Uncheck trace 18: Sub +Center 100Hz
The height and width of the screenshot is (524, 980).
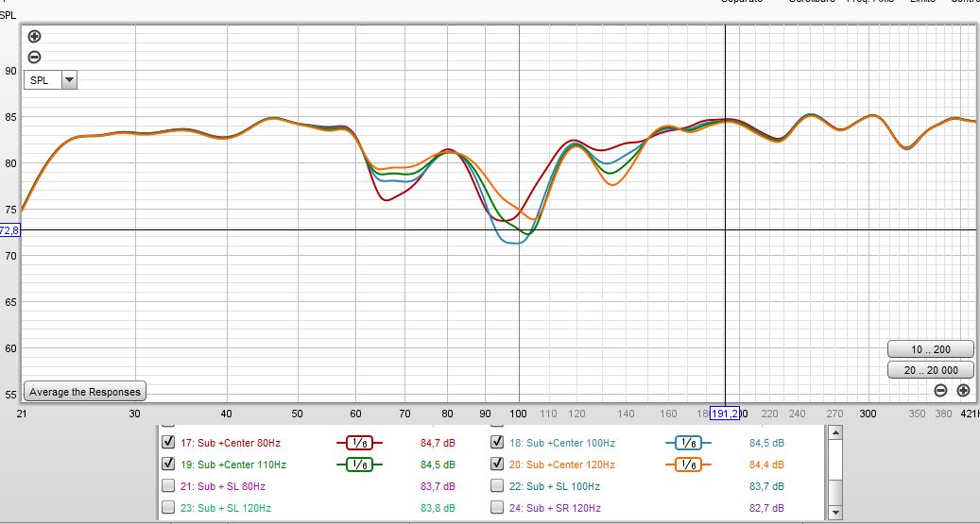497,442
